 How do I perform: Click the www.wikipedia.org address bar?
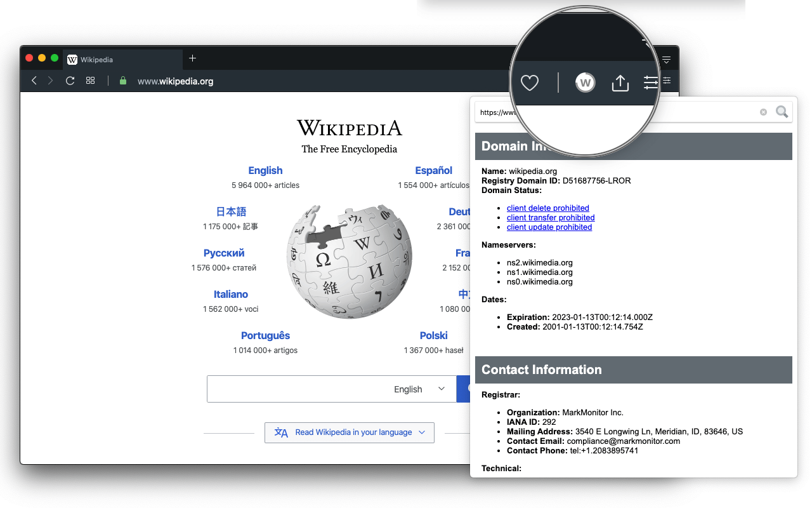click(x=176, y=81)
